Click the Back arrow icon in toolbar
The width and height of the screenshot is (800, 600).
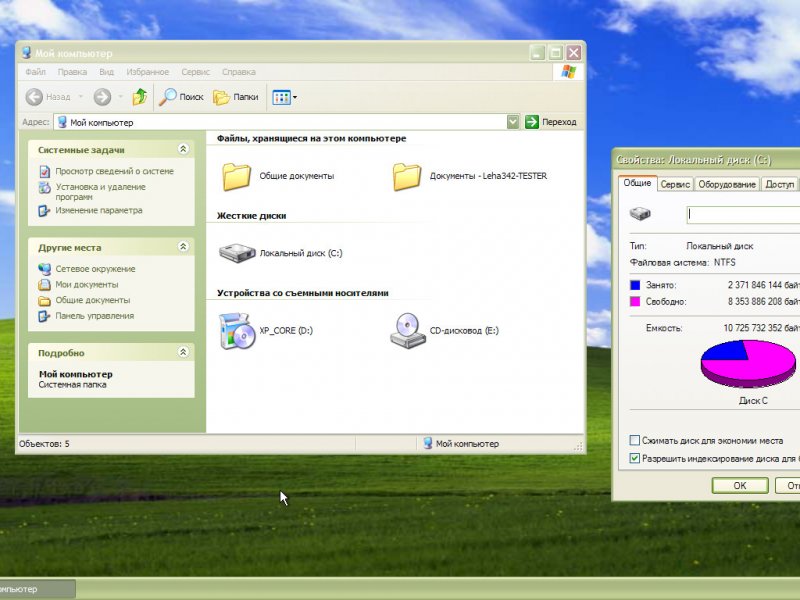coord(34,96)
